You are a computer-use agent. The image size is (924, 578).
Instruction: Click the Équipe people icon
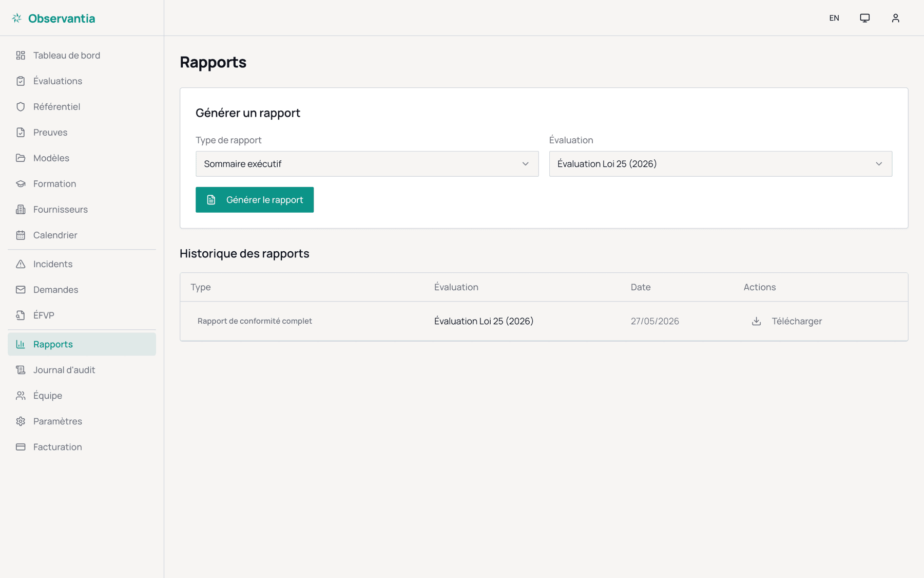click(21, 395)
